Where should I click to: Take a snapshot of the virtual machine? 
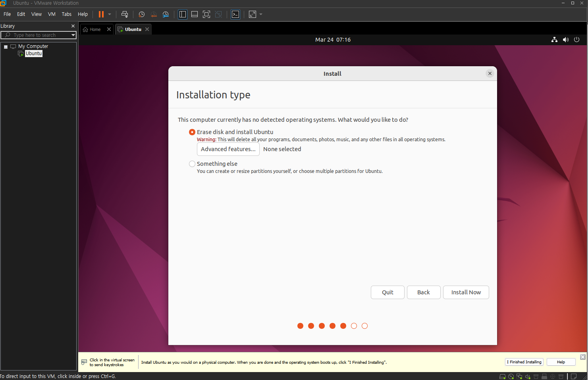[x=141, y=14]
